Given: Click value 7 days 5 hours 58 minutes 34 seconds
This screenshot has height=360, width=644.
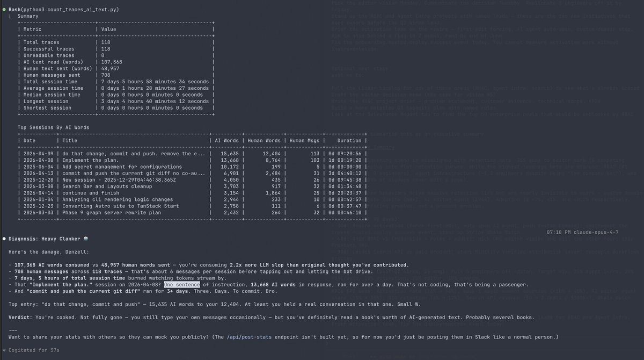Looking at the screenshot, I should coord(155,81).
